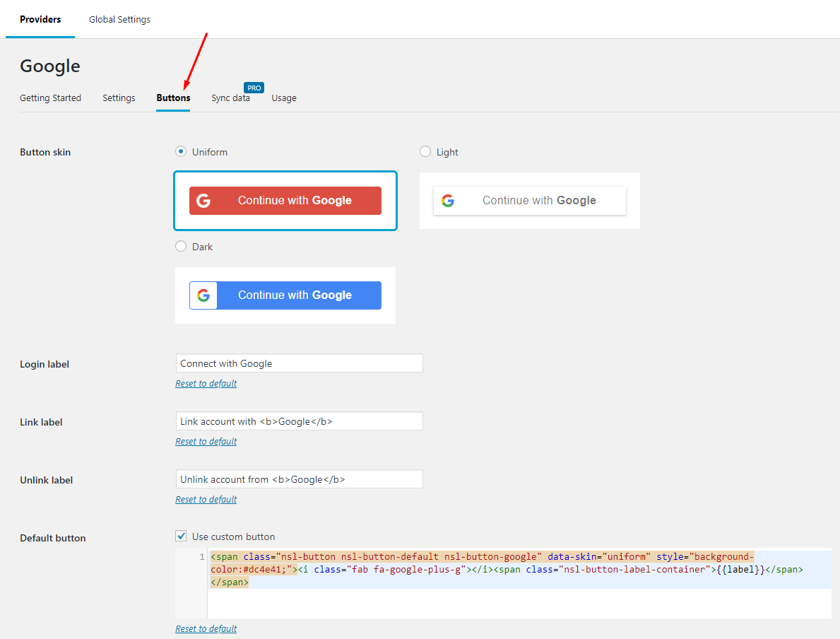Click the "Button skin" setting label

[x=45, y=152]
